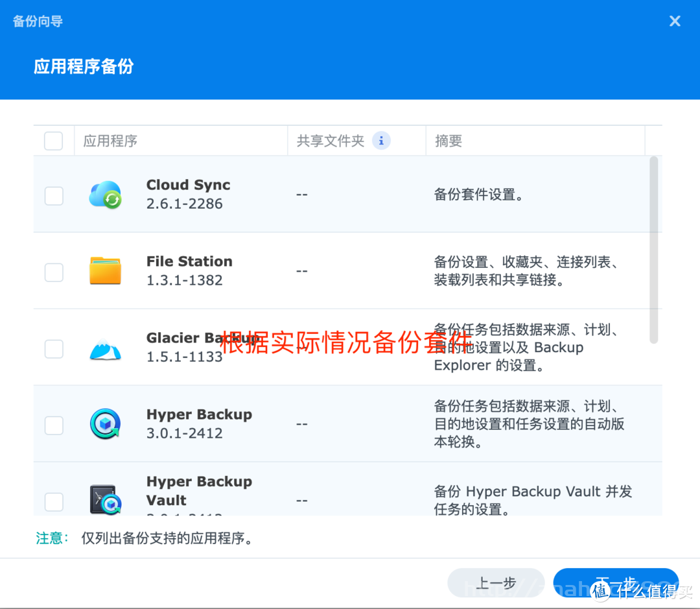This screenshot has width=700, height=609.
Task: Click the 应用程序 column header
Action: 180,141
